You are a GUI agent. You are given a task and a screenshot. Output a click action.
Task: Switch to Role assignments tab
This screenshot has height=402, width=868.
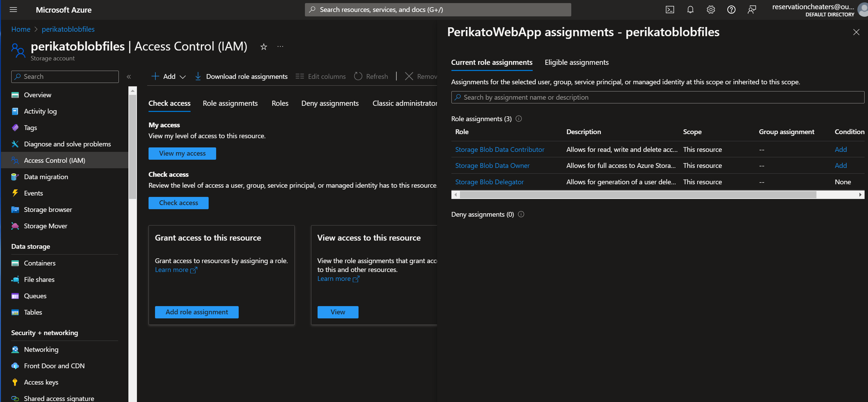point(230,103)
